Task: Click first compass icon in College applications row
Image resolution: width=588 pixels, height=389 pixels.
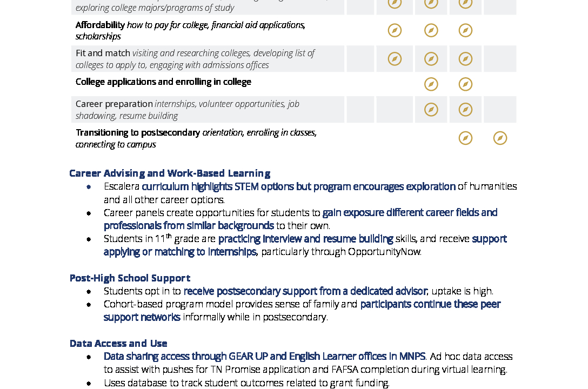Action: (x=431, y=84)
